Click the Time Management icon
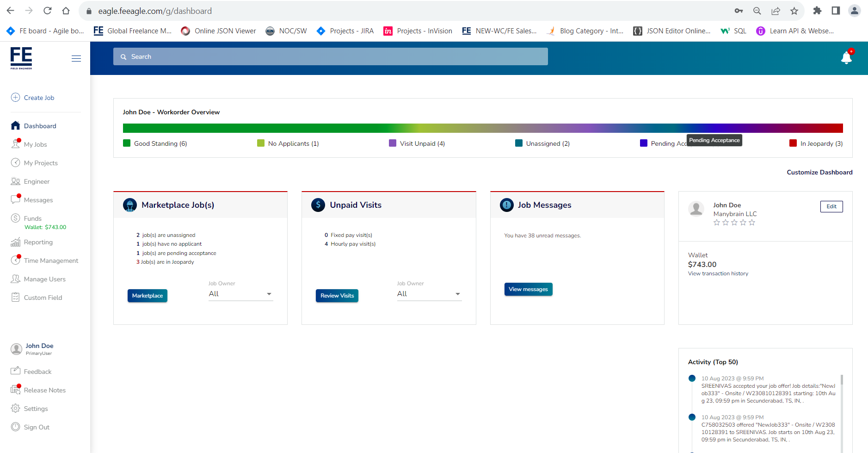 tap(15, 260)
